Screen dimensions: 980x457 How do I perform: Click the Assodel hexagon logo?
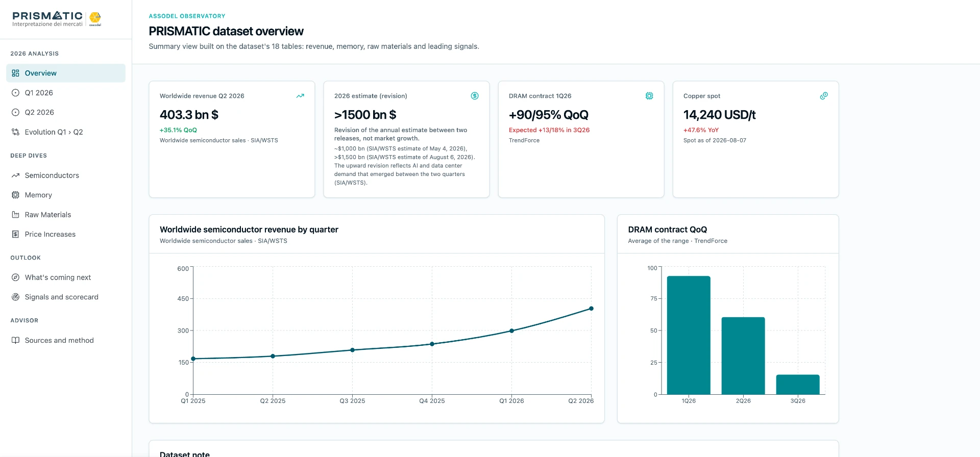click(x=95, y=18)
